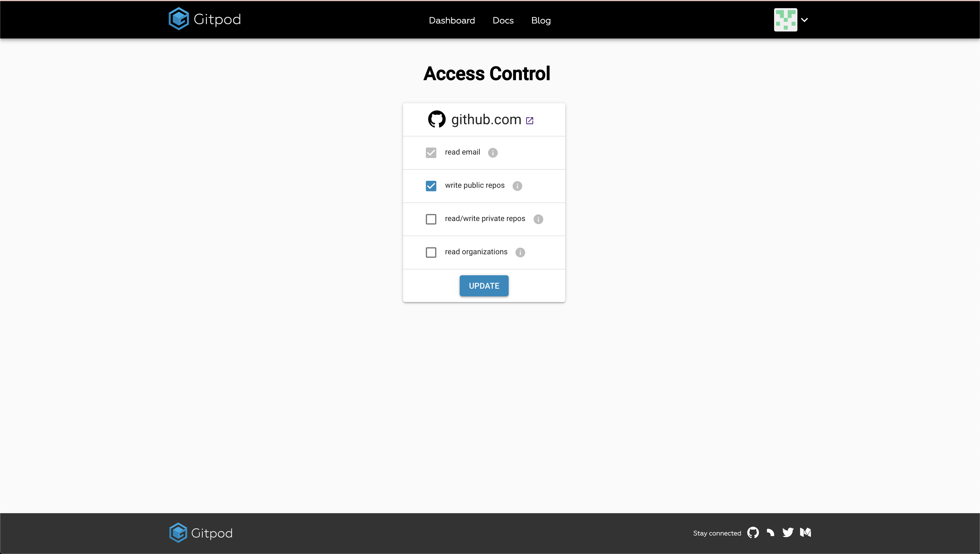
Task: Show info for read organizations permission
Action: [x=520, y=252]
